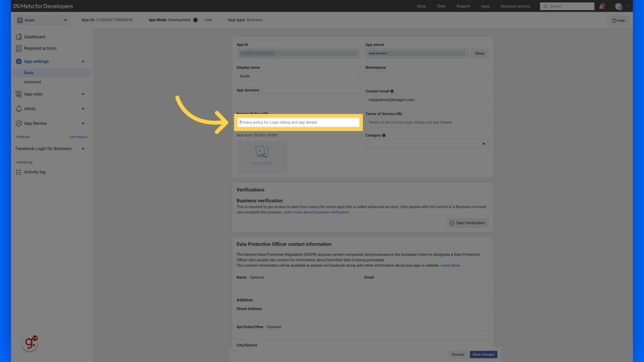Click the Contact email field
This screenshot has width=644, height=362.
click(x=427, y=100)
